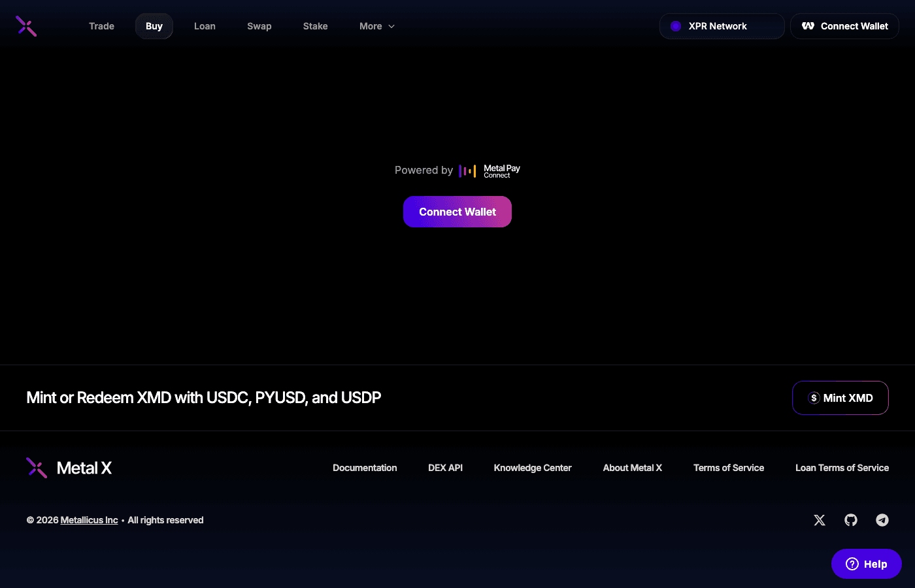Image resolution: width=915 pixels, height=588 pixels.
Task: Visit the Knowledge Center link
Action: coord(533,468)
